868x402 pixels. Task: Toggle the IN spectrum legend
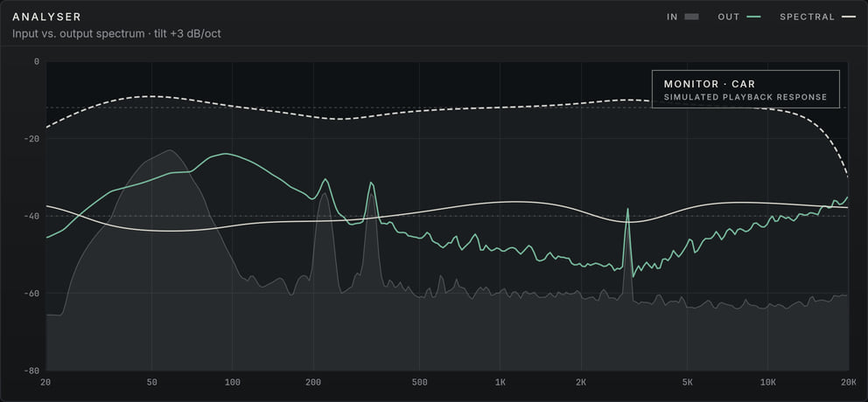point(682,17)
